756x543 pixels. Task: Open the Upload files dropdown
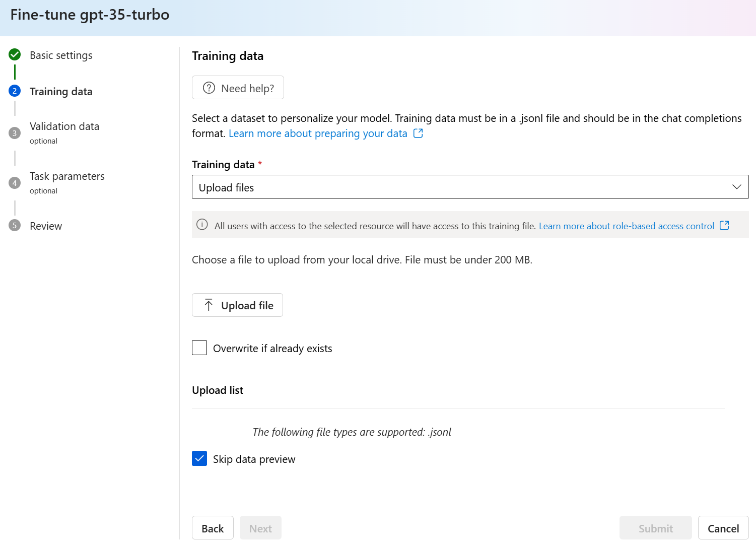coord(470,187)
